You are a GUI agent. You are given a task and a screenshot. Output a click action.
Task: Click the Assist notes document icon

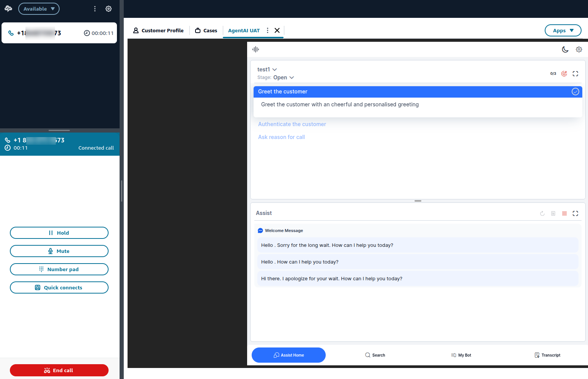pos(553,213)
